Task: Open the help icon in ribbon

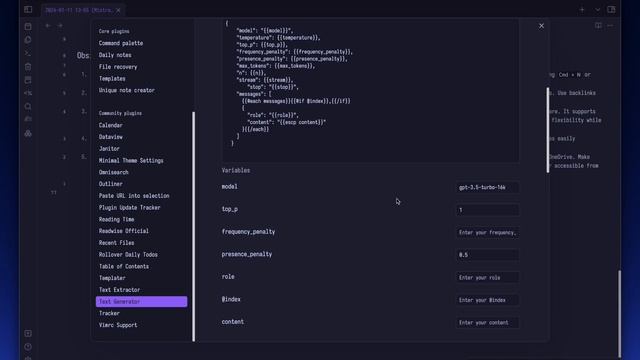Action: click(x=28, y=347)
